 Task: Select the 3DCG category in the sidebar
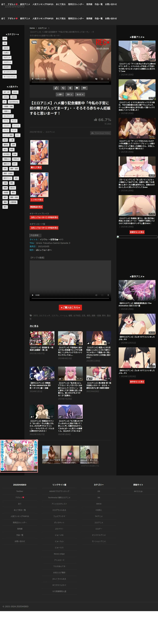click(6, 48)
